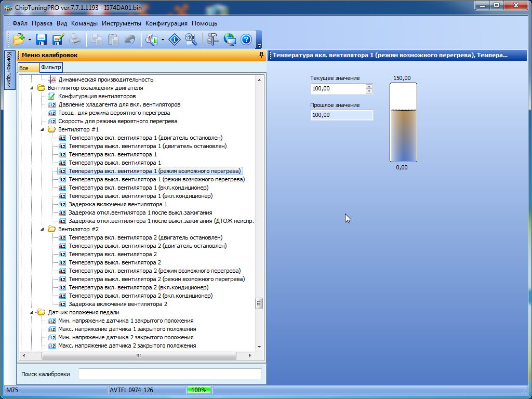This screenshot has width=532, height=399.
Task: Click the Open file toolbar icon
Action: (19, 39)
